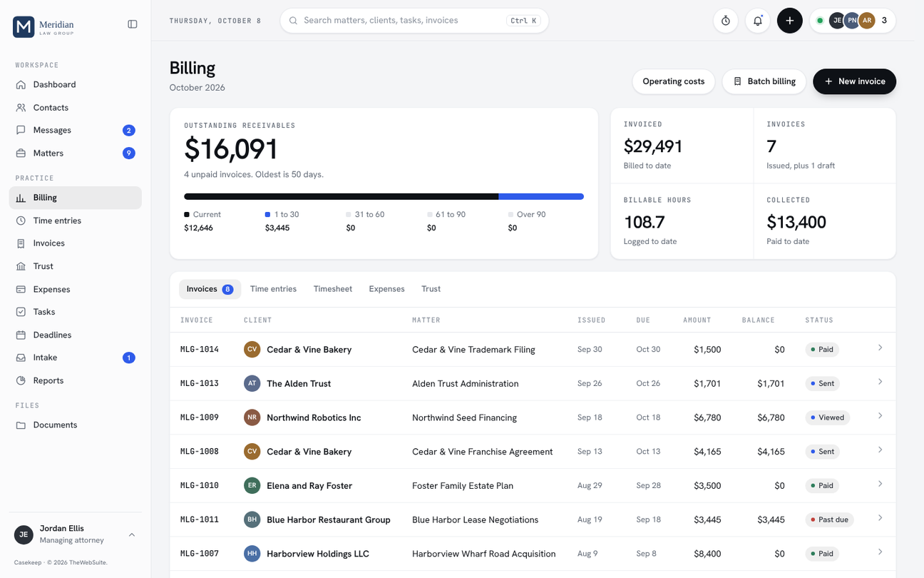924x578 pixels.
Task: Open Invoices in sidebar
Action: 76,243
